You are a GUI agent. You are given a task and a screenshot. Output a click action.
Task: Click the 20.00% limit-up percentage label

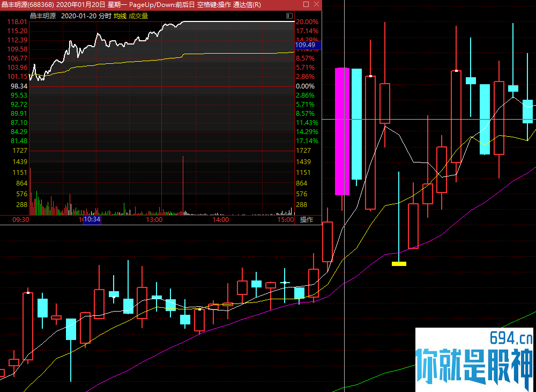[307, 22]
